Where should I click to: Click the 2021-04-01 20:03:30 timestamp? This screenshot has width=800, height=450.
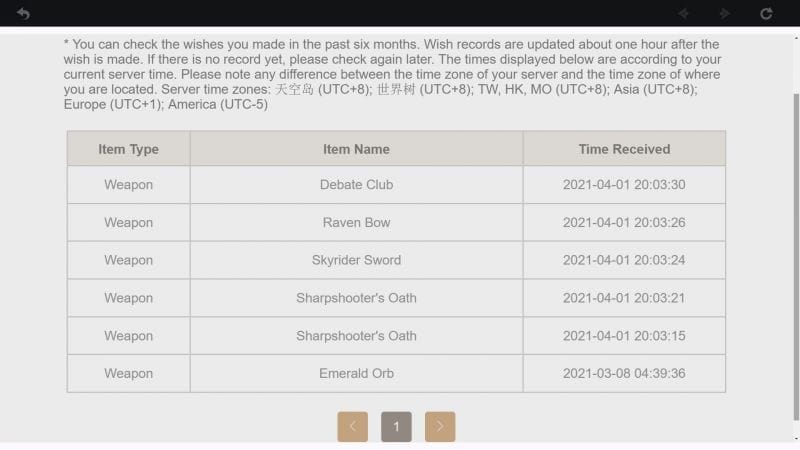click(x=624, y=185)
